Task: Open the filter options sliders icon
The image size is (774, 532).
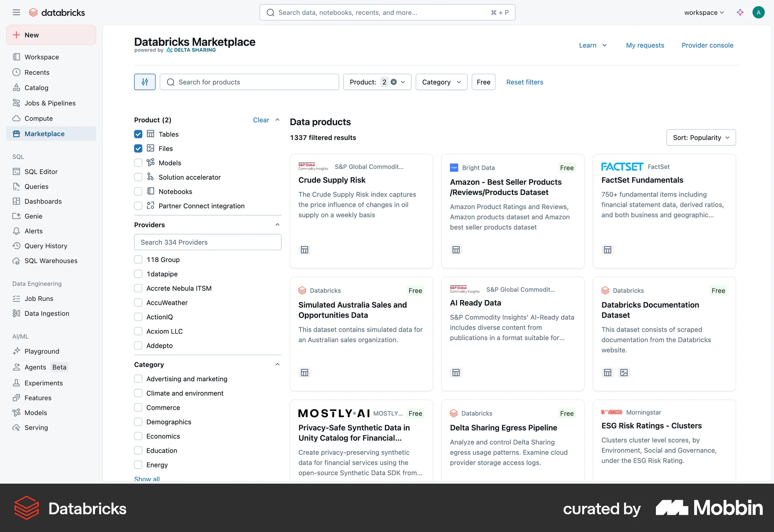Action: click(145, 82)
